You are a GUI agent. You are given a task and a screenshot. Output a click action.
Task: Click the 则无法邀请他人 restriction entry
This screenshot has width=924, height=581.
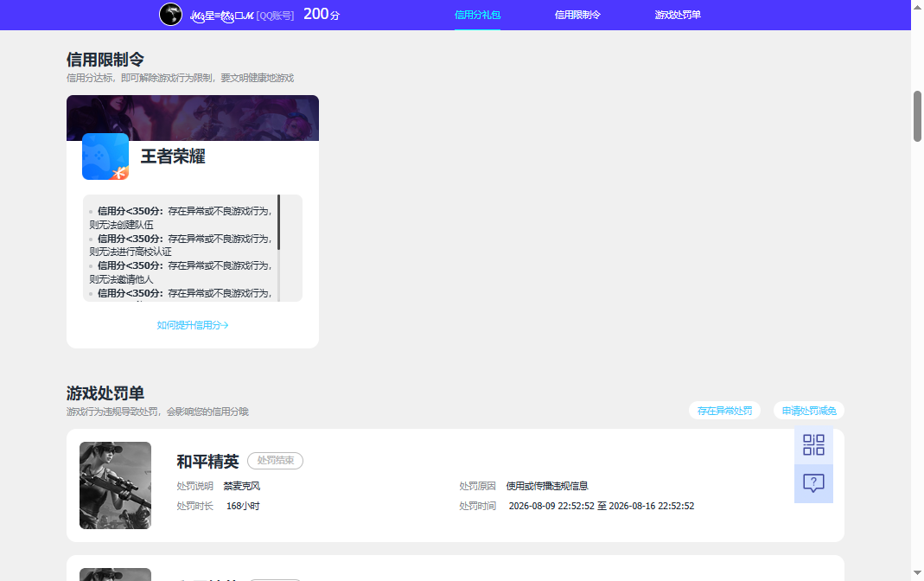click(x=121, y=279)
